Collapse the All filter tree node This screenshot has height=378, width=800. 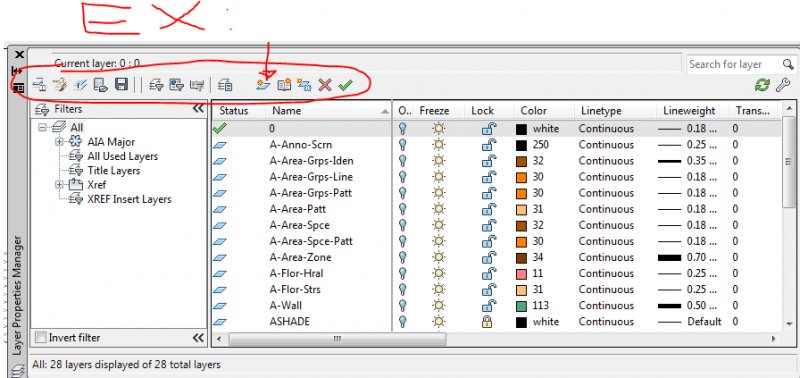point(42,127)
